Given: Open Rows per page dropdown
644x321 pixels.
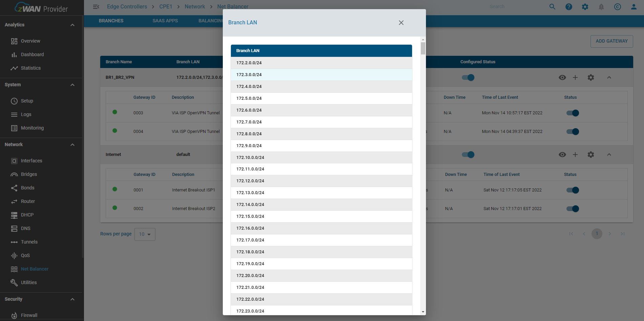Looking at the screenshot, I should [145, 234].
